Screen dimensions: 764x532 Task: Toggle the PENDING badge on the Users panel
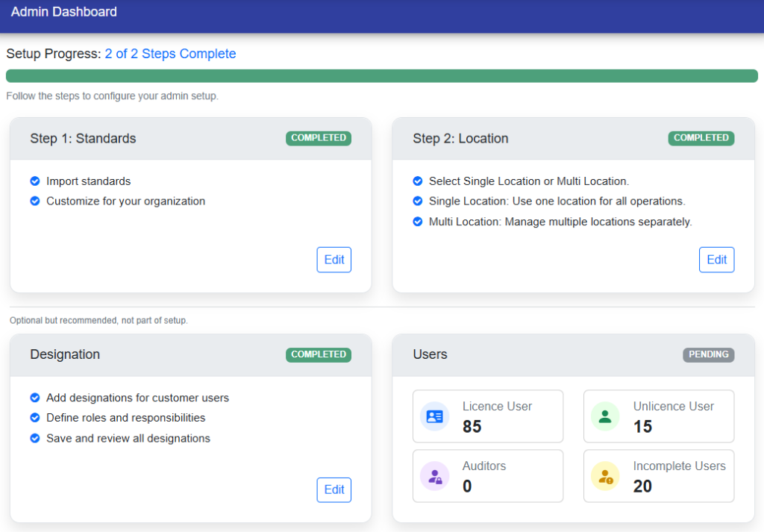(708, 354)
